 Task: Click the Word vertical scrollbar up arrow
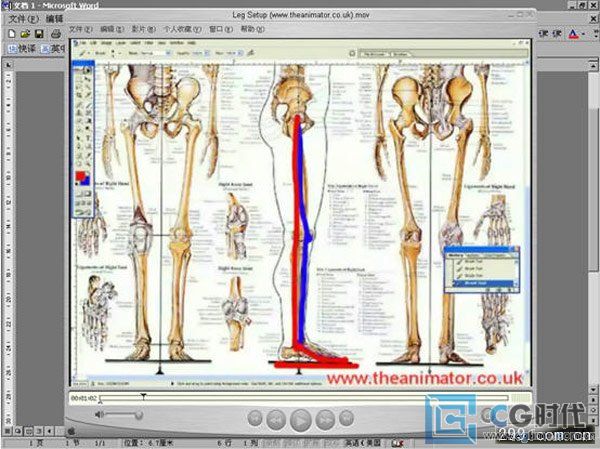[x=593, y=65]
